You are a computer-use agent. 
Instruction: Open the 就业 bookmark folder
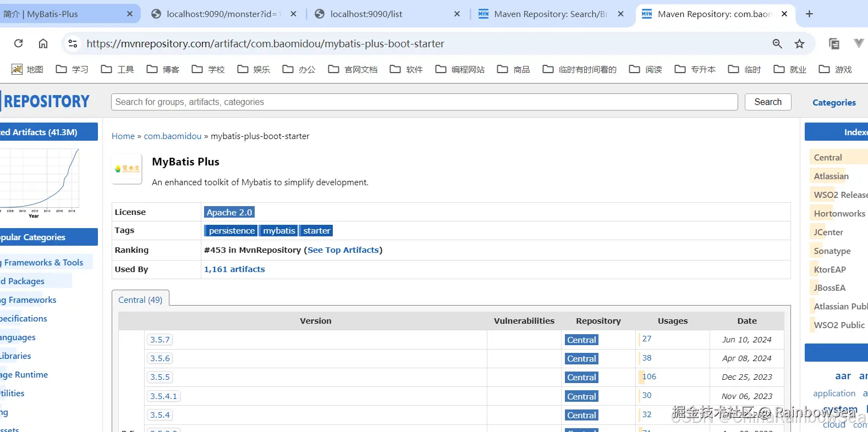(790, 69)
